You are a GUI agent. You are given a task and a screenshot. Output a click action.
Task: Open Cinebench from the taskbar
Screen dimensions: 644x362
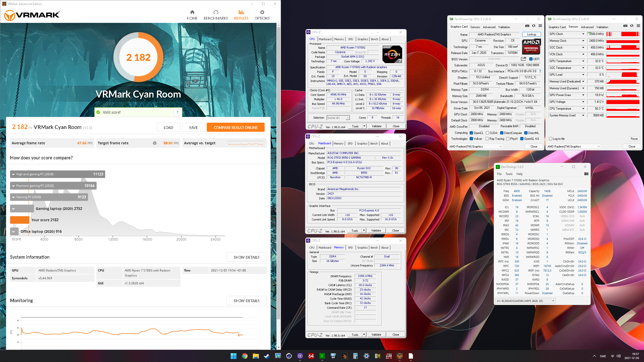click(289, 356)
